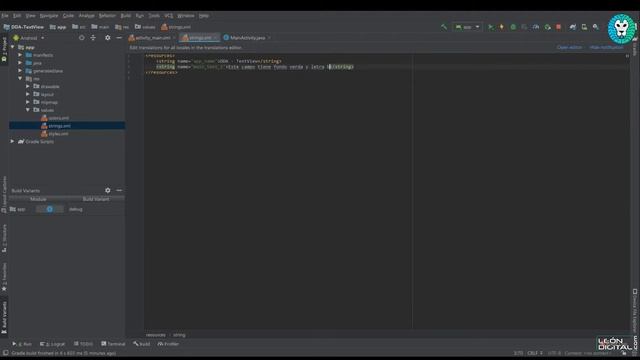Viewport: 640px width, 360px height.
Task: Click DDA-TextView breadcrumb in navigation bar
Action: point(24,27)
